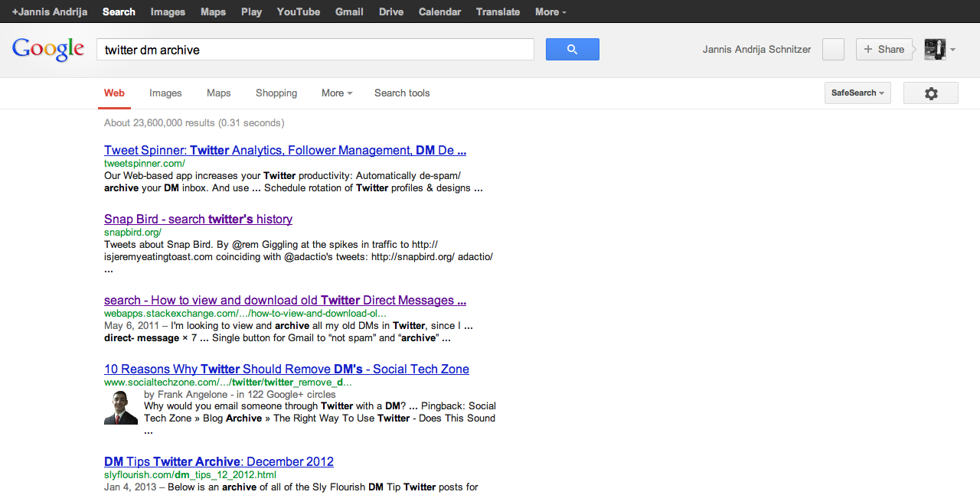Open Calendar in the top bar
Screen dimensions: 980x495
coord(440,11)
